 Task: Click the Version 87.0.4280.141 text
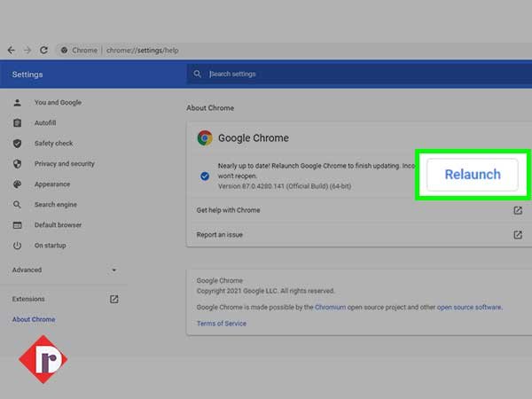(285, 186)
